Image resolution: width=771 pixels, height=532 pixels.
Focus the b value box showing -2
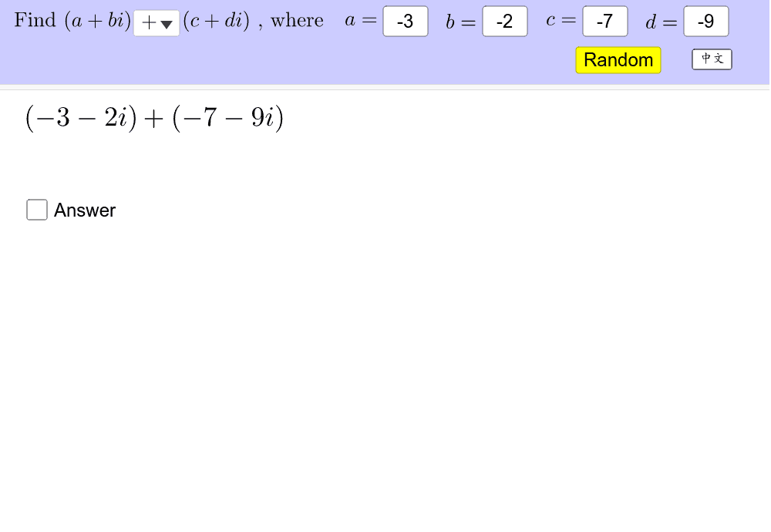pos(504,22)
